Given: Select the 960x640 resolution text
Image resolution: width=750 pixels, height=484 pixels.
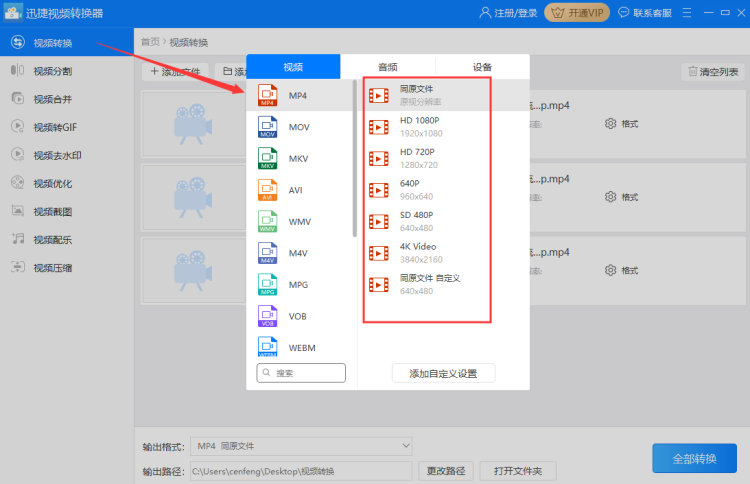Looking at the screenshot, I should [417, 197].
